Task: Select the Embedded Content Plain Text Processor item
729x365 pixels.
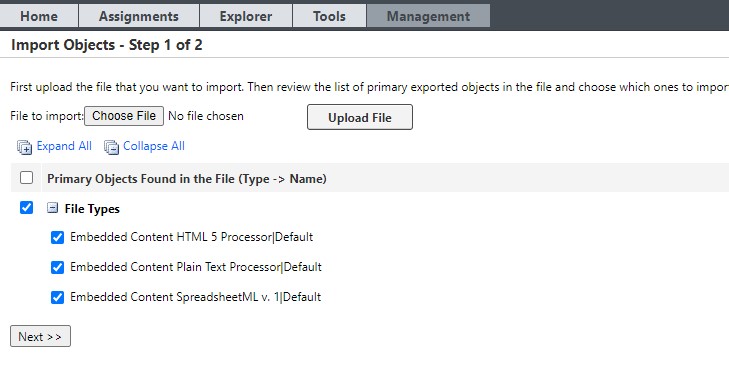Action: coord(196,267)
